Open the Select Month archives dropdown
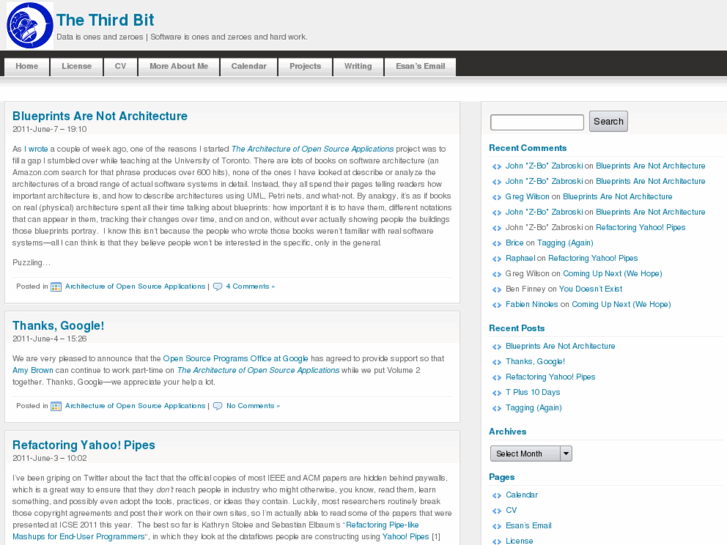The width and height of the screenshot is (727, 545). [531, 454]
